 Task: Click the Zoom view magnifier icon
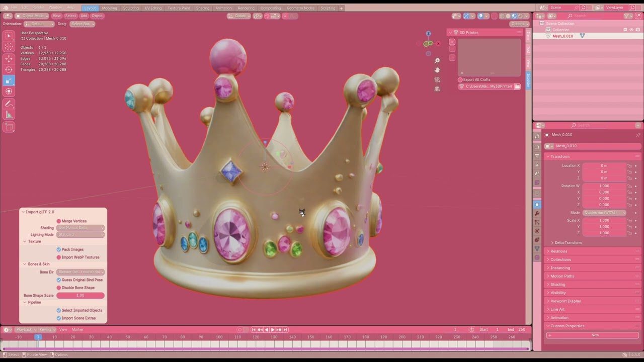click(437, 61)
